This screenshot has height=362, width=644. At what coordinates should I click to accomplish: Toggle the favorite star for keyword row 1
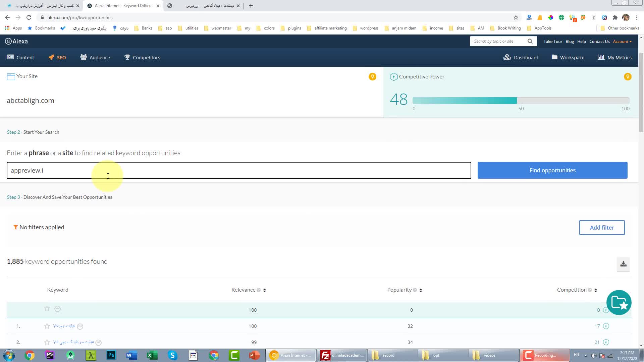coord(47,326)
